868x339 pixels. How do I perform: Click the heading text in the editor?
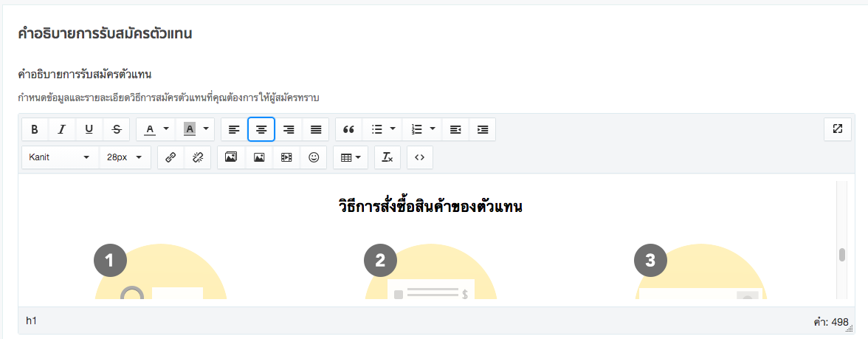[x=431, y=206]
